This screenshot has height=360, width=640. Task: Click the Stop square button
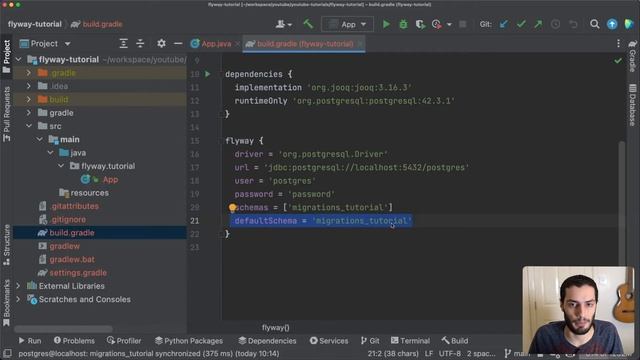click(462, 24)
